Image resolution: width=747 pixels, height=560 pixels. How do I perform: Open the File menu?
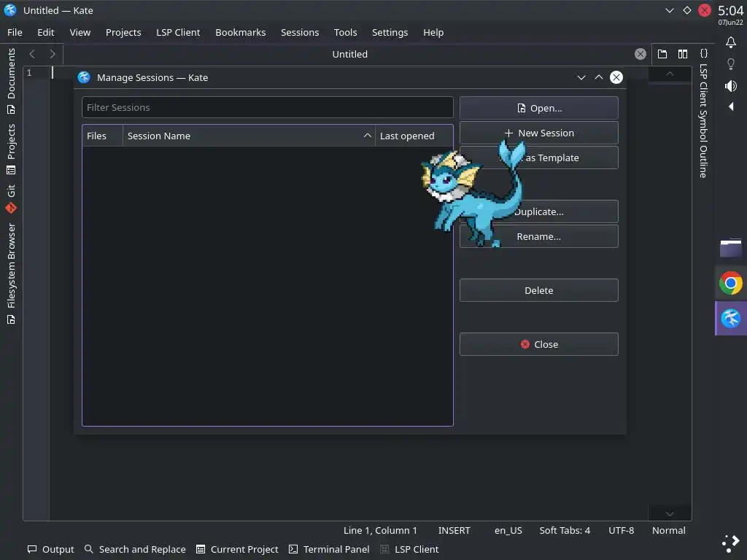(15, 32)
